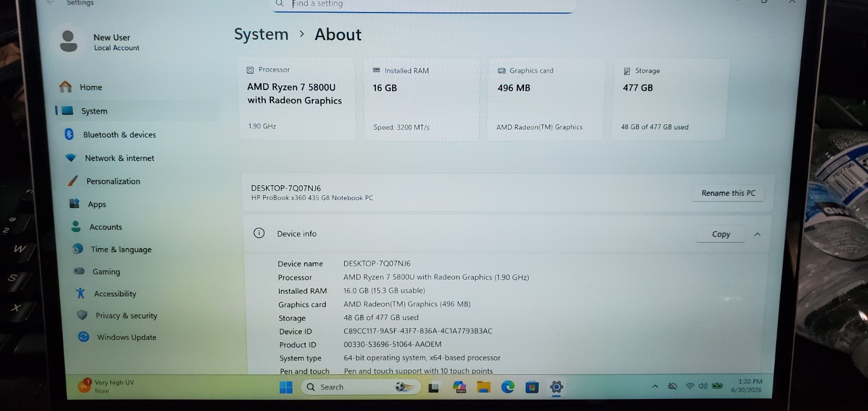This screenshot has height=411, width=868.
Task: Launch Microsoft Edge from taskbar
Action: (508, 387)
